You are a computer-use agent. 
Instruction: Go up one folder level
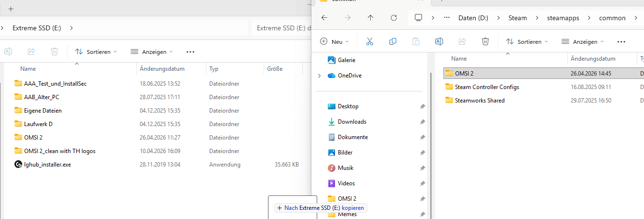tap(370, 18)
